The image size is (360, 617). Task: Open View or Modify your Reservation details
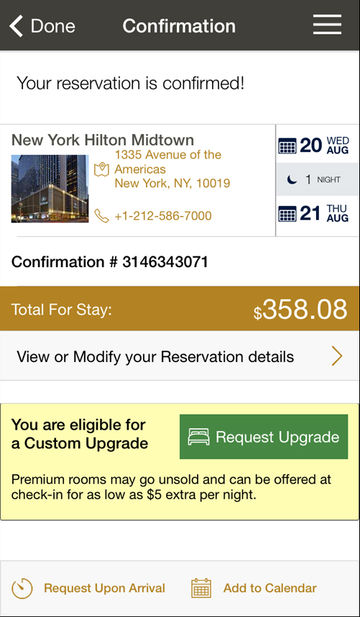tap(180, 356)
